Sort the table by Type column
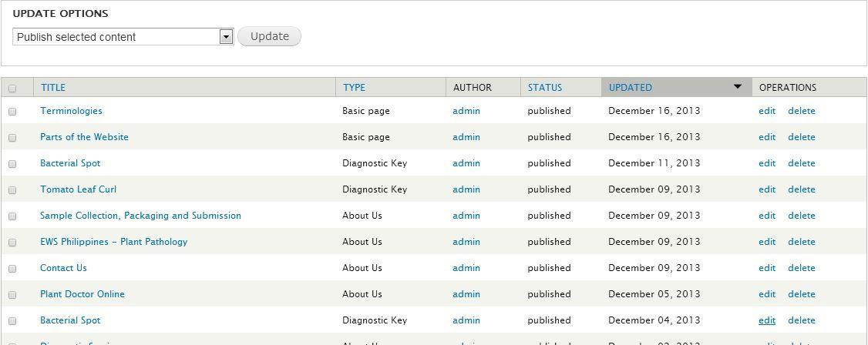868x345 pixels. click(354, 88)
